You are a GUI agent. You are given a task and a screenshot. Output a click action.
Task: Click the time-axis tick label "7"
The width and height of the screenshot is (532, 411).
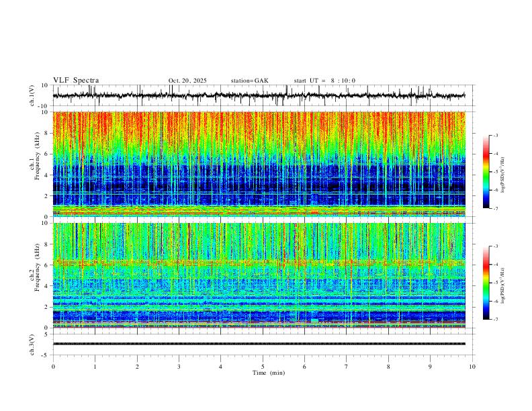347,367
